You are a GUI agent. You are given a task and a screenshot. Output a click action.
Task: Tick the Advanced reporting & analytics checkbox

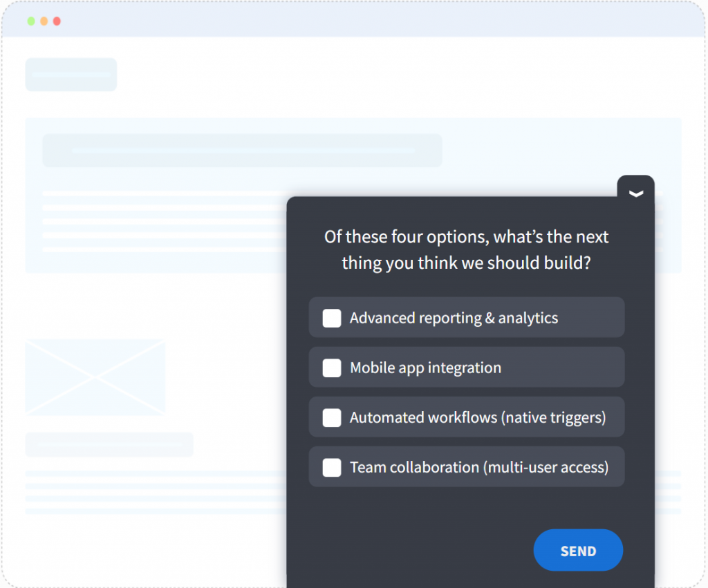point(332,318)
